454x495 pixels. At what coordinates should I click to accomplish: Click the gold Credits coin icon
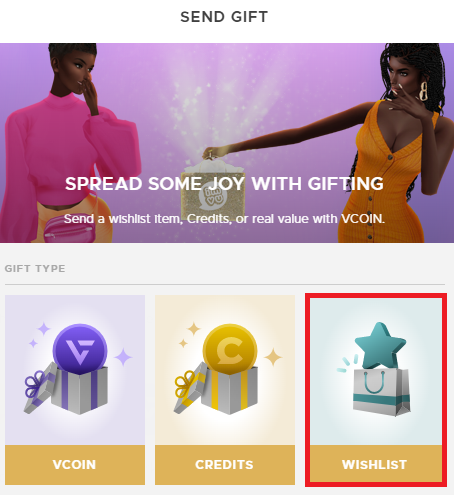(x=230, y=349)
